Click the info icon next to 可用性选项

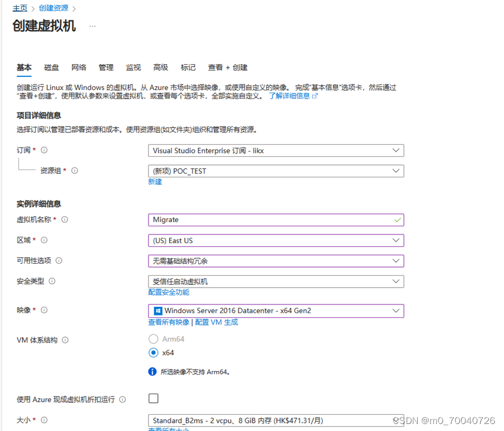click(x=59, y=261)
